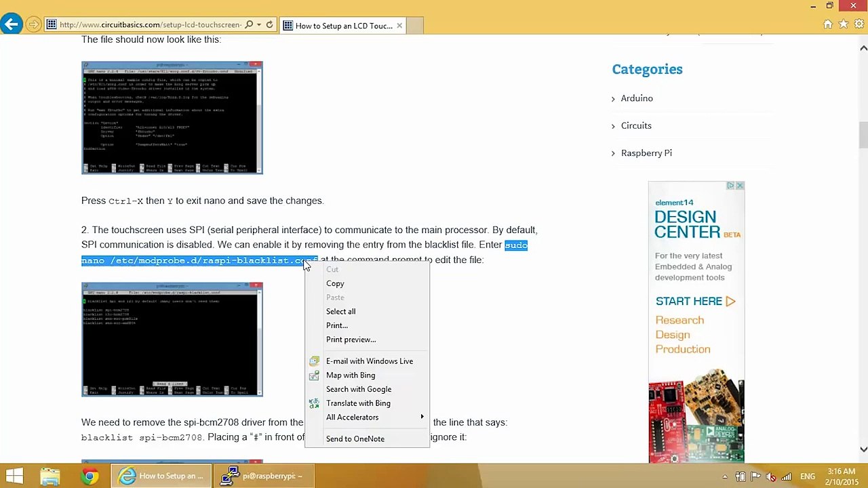Select E-mail with Windows Live
Screen dimensions: 868x488
(370, 361)
